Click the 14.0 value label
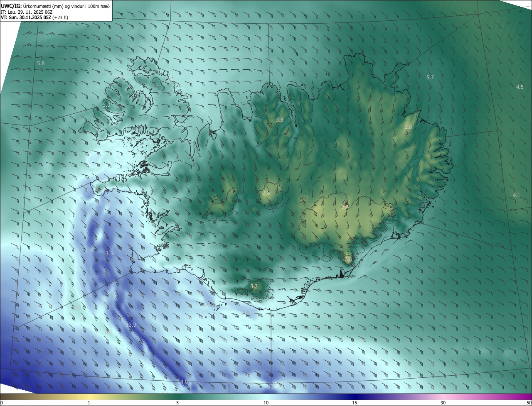532x406 pixels. [183, 382]
